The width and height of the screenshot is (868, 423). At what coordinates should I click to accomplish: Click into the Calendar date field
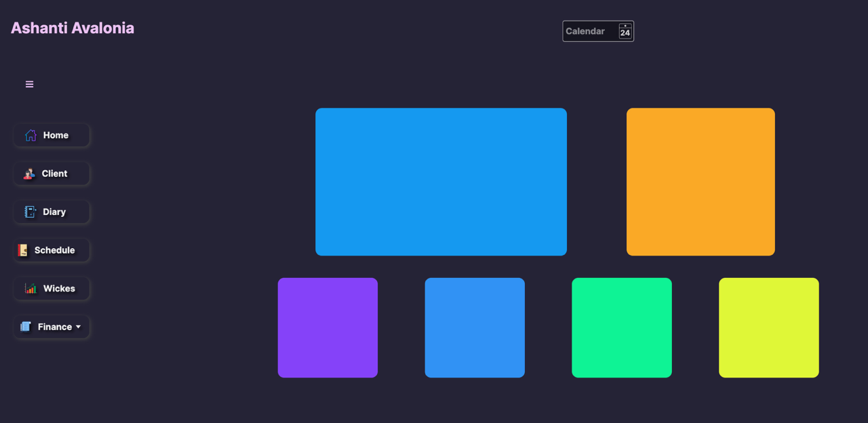click(587, 31)
